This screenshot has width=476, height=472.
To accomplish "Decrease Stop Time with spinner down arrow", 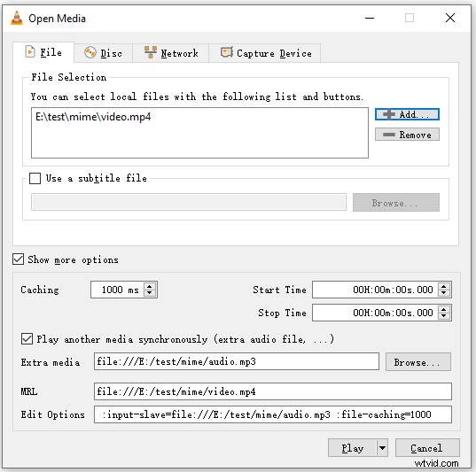I will tap(444, 316).
